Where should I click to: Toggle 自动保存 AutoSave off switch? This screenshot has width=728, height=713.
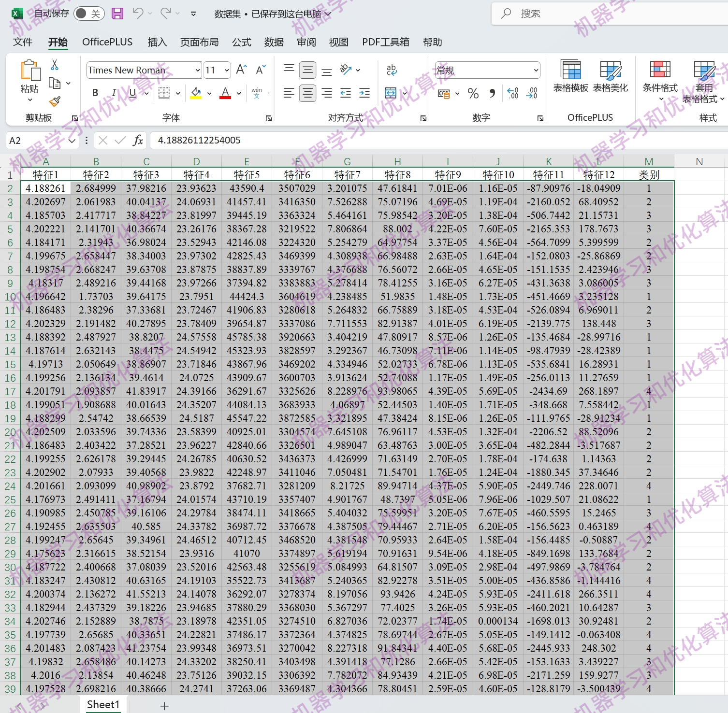pos(88,14)
